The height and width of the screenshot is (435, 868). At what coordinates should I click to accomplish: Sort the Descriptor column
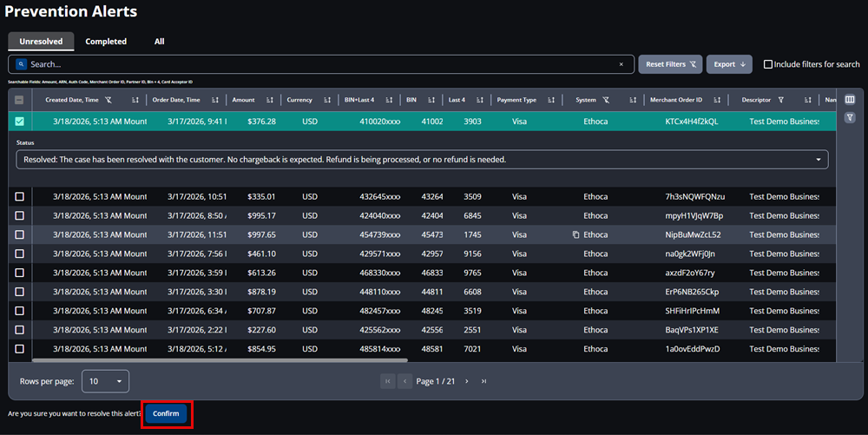pos(807,100)
